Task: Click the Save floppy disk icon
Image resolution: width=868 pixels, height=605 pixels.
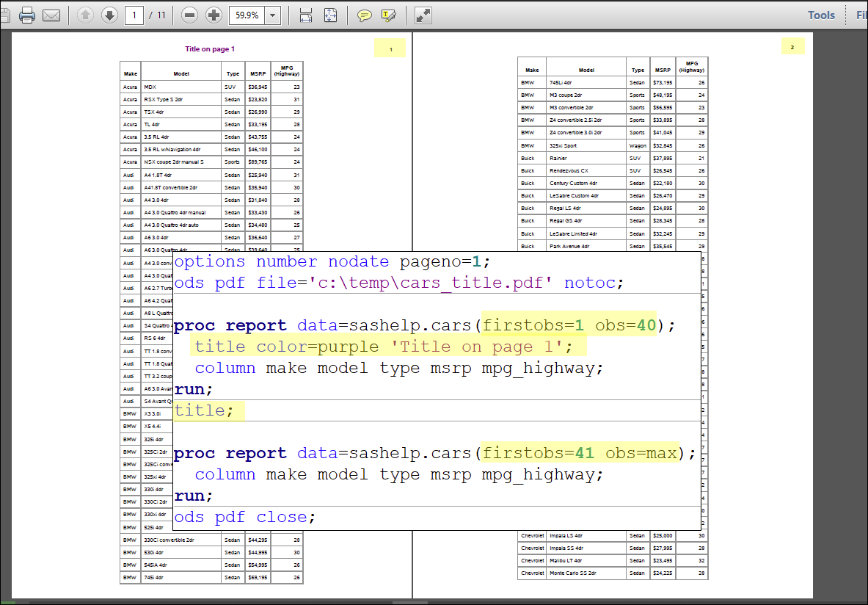Action: tap(4, 15)
